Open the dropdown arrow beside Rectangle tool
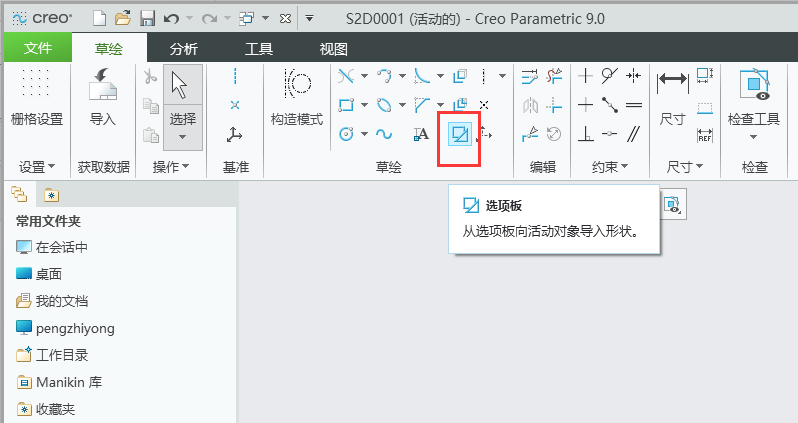The height and width of the screenshot is (423, 798). (364, 105)
